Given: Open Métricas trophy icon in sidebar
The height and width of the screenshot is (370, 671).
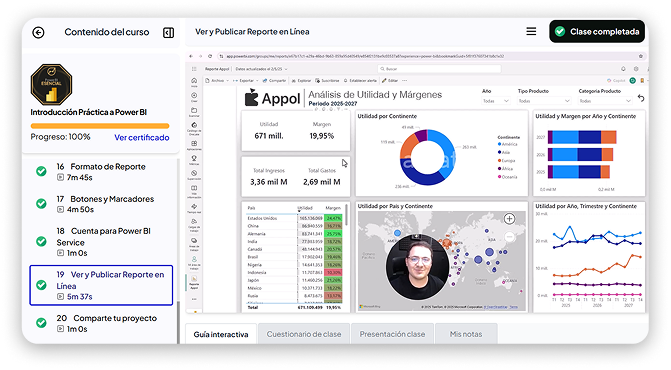Looking at the screenshot, I should tap(194, 160).
